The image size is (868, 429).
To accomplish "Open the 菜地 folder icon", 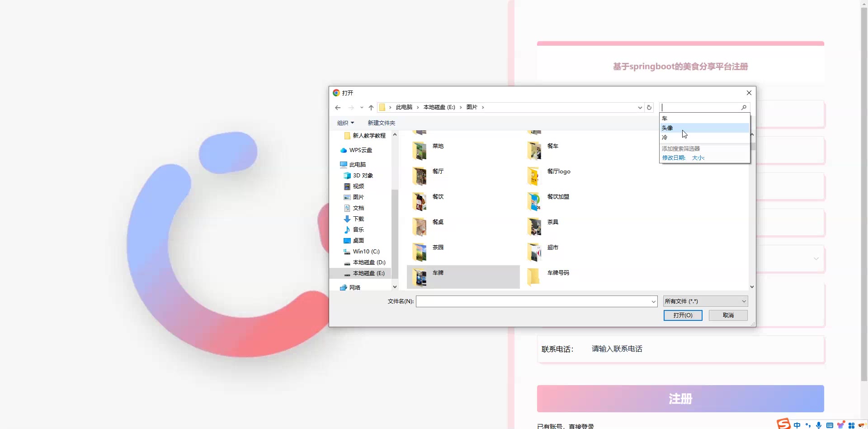I will [420, 150].
